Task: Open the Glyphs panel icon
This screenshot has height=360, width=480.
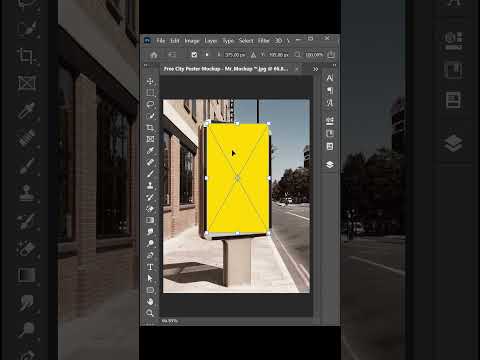Action: [x=330, y=103]
